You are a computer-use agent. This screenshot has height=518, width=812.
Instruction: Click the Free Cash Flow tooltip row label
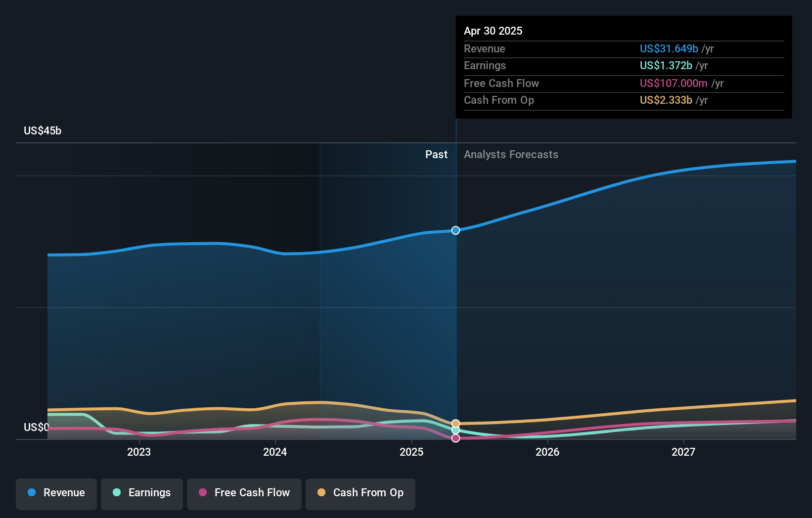click(501, 84)
